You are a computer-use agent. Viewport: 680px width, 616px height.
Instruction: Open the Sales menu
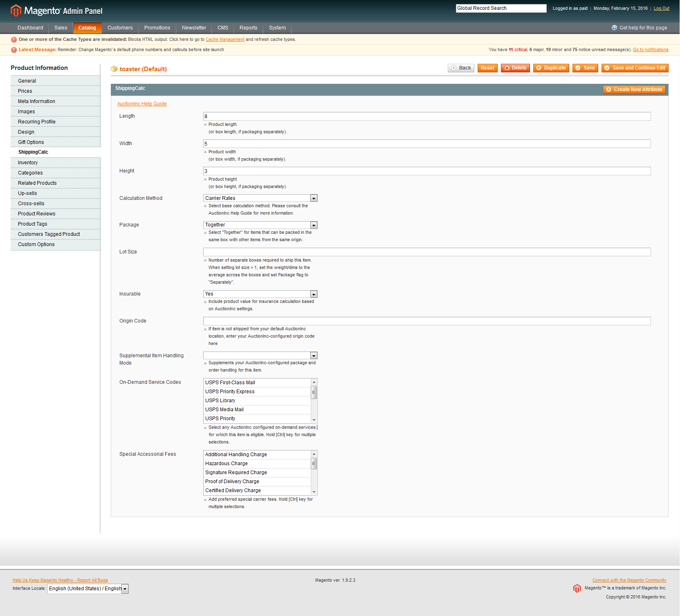tap(61, 28)
